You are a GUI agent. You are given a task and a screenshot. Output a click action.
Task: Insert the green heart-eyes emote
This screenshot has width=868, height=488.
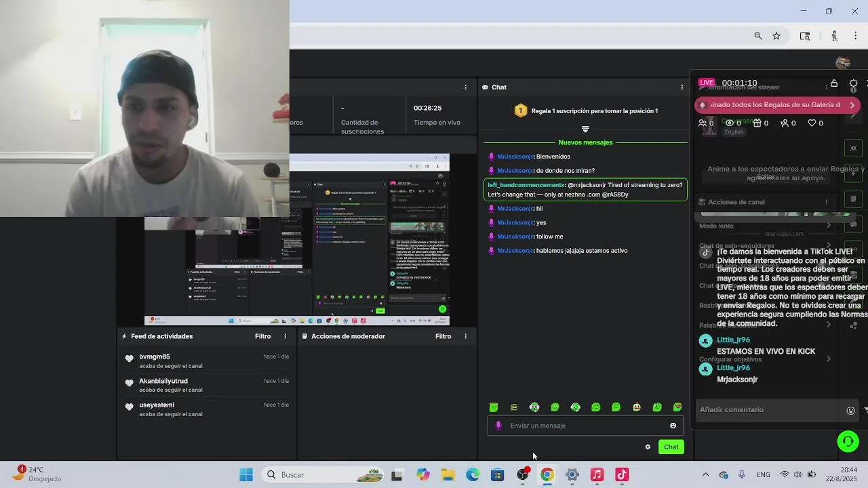[x=677, y=407]
